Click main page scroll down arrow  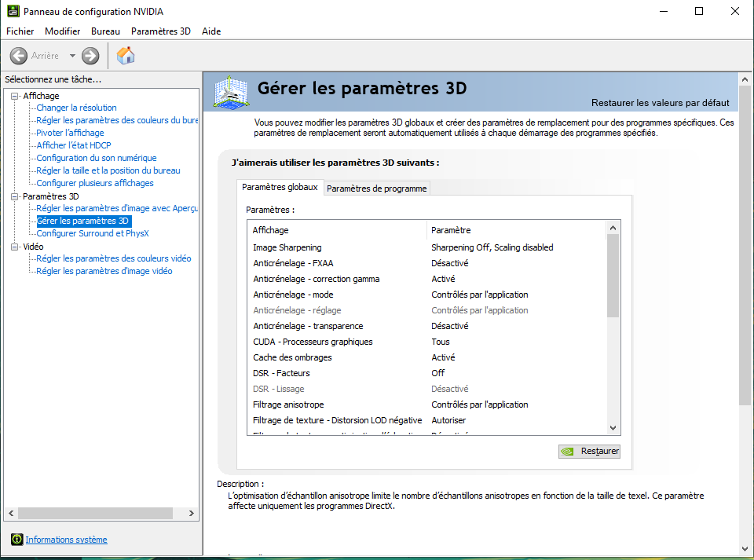(745, 548)
